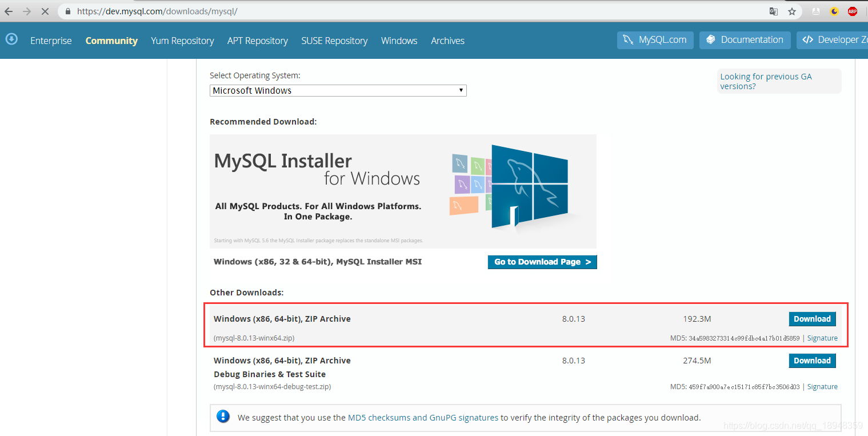This screenshot has height=436, width=868.
Task: Click the 192.3M file size
Action: click(697, 319)
